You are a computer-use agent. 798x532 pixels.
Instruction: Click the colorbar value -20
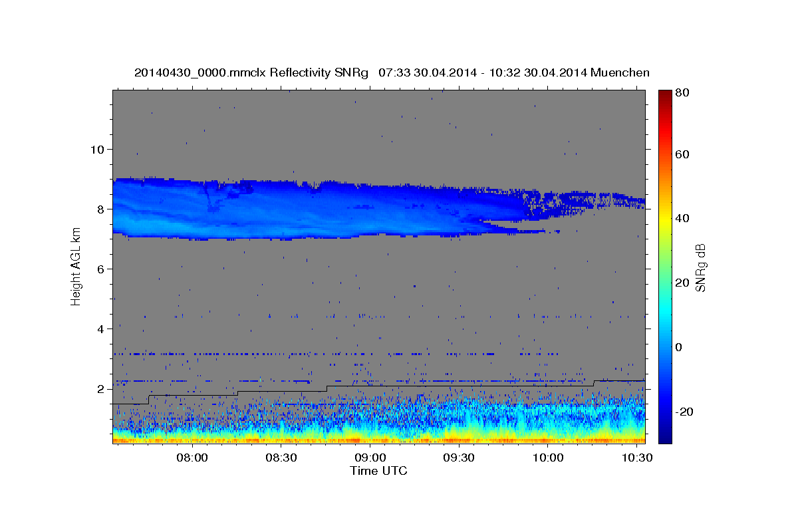pos(684,412)
